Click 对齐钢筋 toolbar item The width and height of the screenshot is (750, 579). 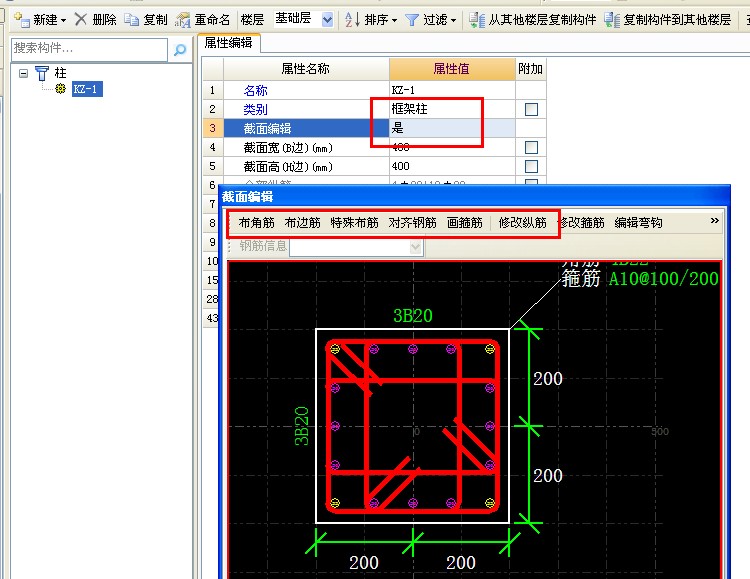point(412,223)
